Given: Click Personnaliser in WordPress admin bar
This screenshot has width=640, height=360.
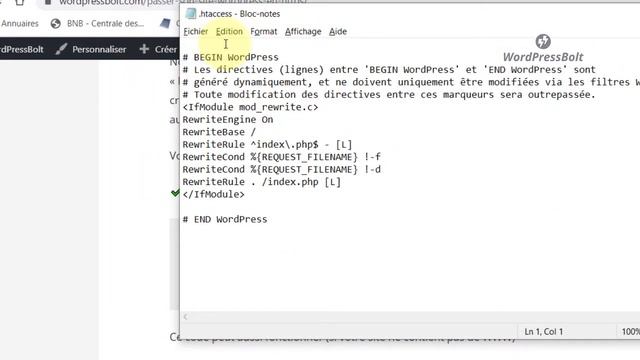Looking at the screenshot, I should tap(99, 49).
